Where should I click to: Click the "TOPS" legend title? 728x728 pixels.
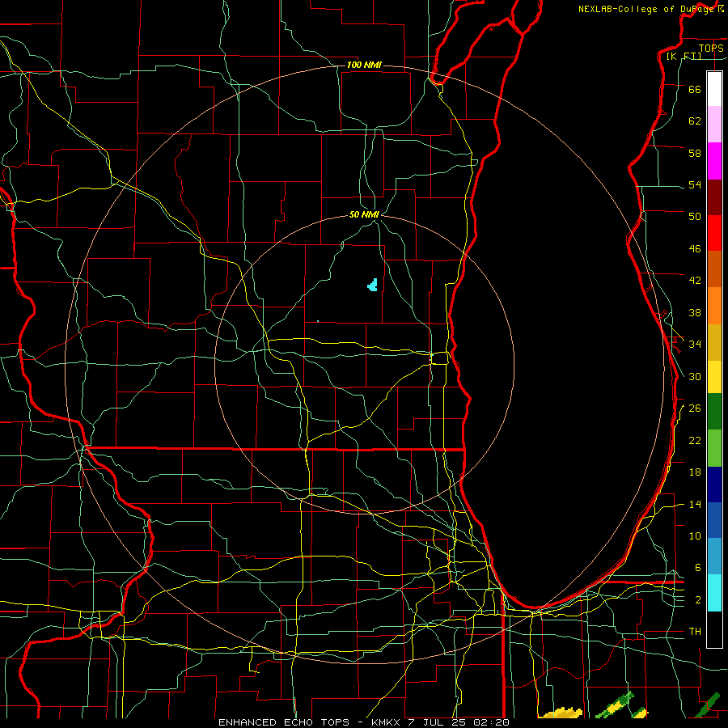coord(711,48)
